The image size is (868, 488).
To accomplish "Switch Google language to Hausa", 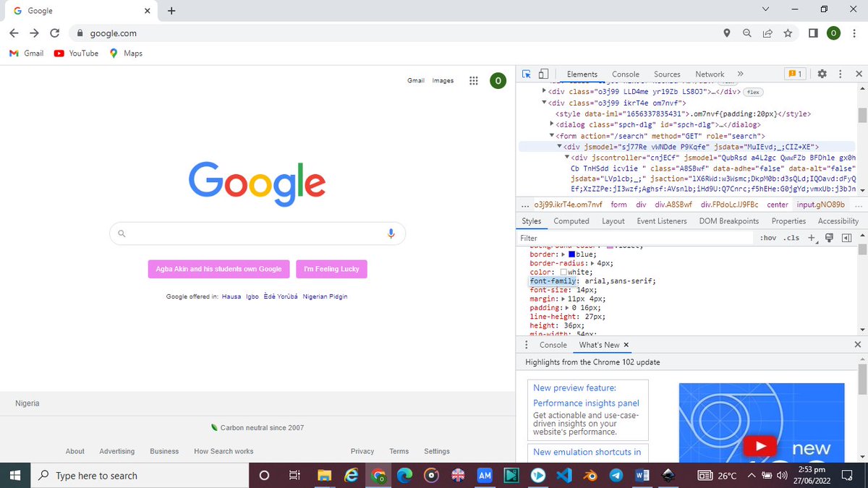I will [231, 296].
